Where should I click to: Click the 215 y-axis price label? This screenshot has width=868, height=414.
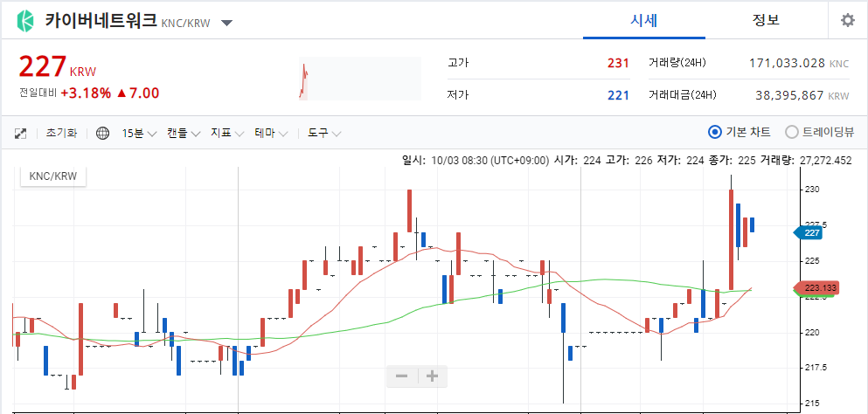click(x=813, y=403)
